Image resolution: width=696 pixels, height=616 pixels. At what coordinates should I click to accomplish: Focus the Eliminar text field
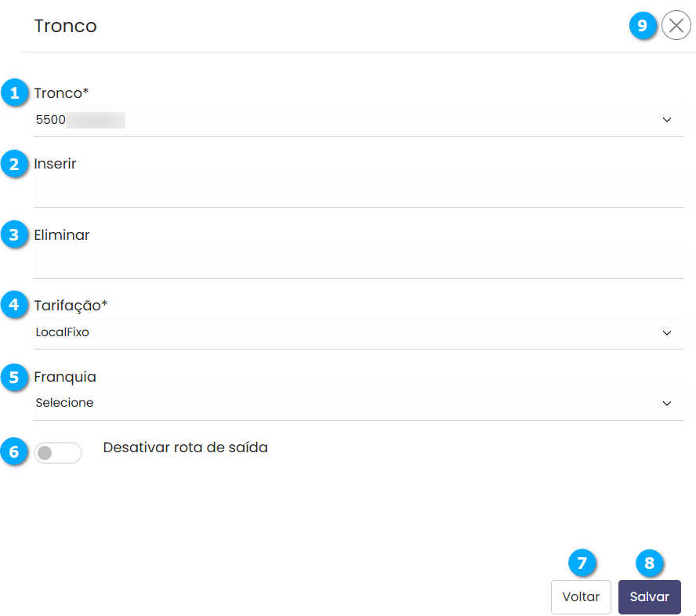[x=358, y=261]
